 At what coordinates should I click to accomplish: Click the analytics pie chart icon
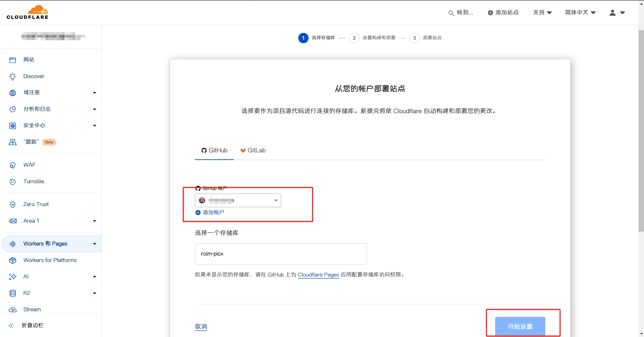(x=13, y=109)
